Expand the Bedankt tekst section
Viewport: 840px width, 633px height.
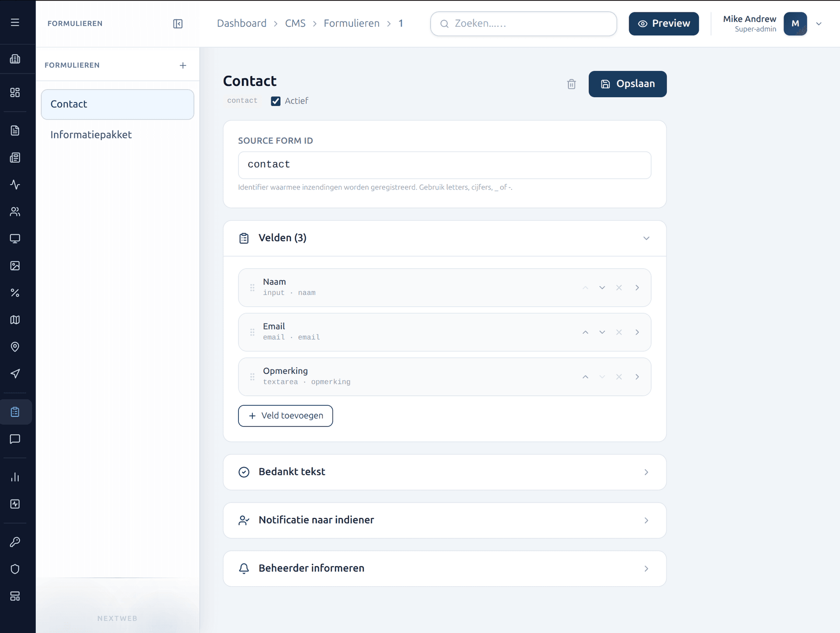(x=646, y=472)
